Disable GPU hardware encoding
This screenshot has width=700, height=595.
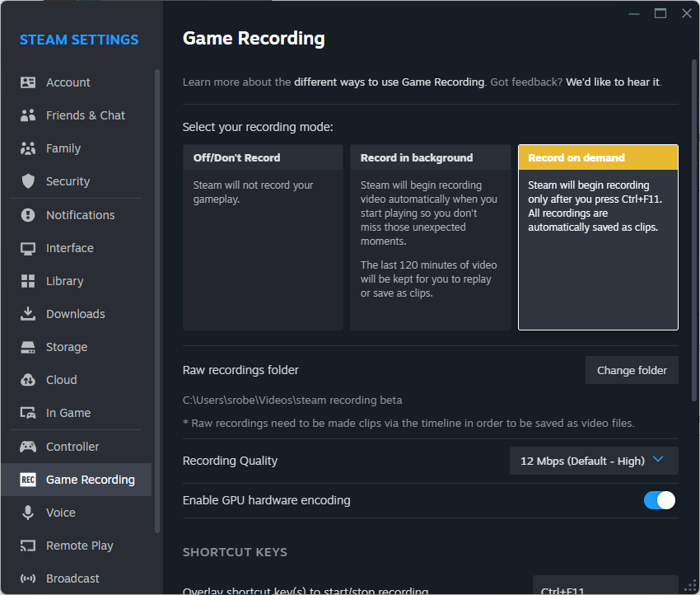pyautogui.click(x=659, y=499)
